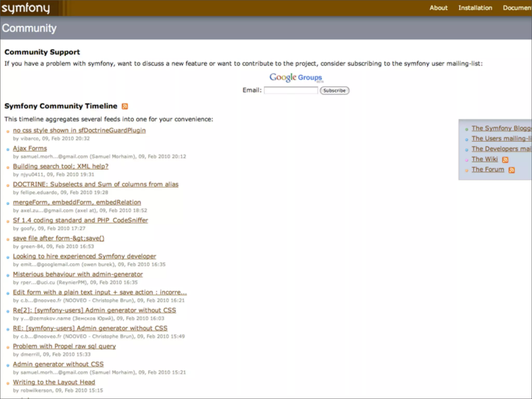Click the Community Timeline RSS feed icon
The width and height of the screenshot is (532, 399).
(125, 106)
